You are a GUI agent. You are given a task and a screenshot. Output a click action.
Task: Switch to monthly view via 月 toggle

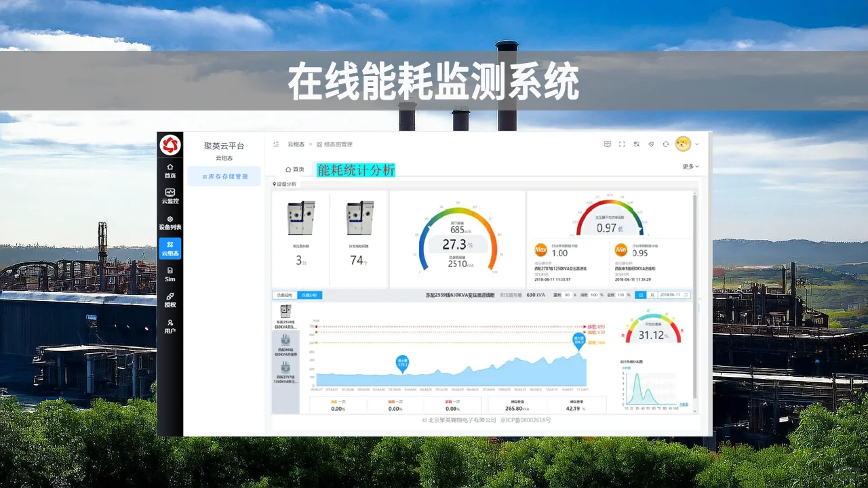[654, 295]
